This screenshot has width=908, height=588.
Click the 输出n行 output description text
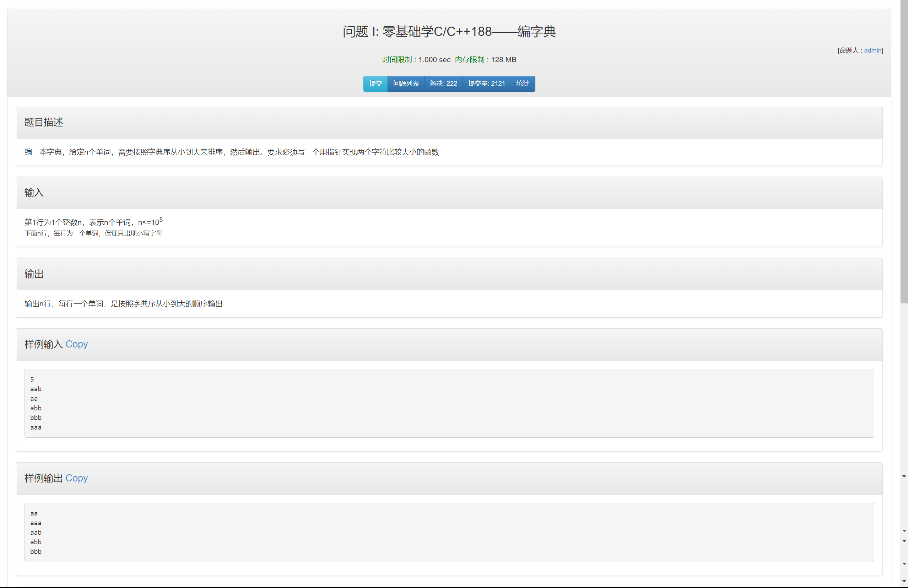123,304
